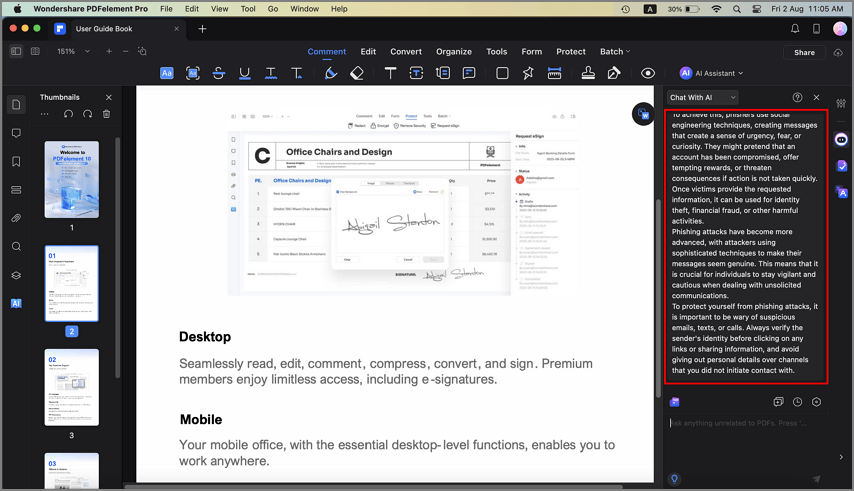Select the Caret insert text tool

297,73
